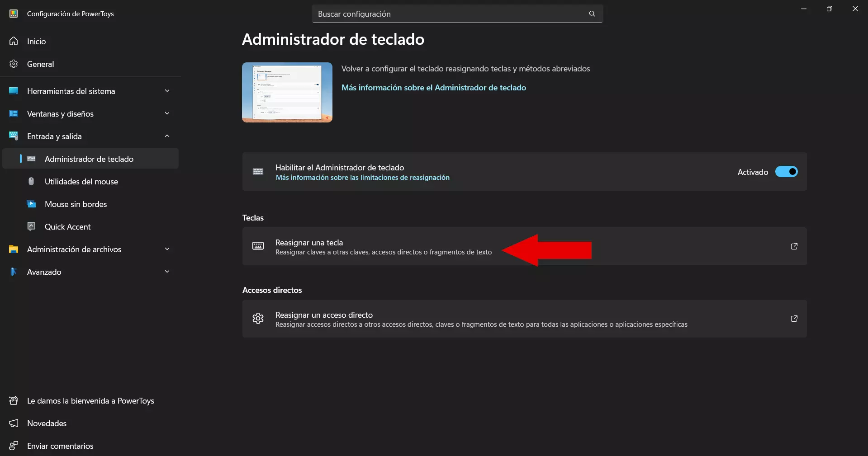
Task: Open Quick Accent settings
Action: [x=90, y=226]
